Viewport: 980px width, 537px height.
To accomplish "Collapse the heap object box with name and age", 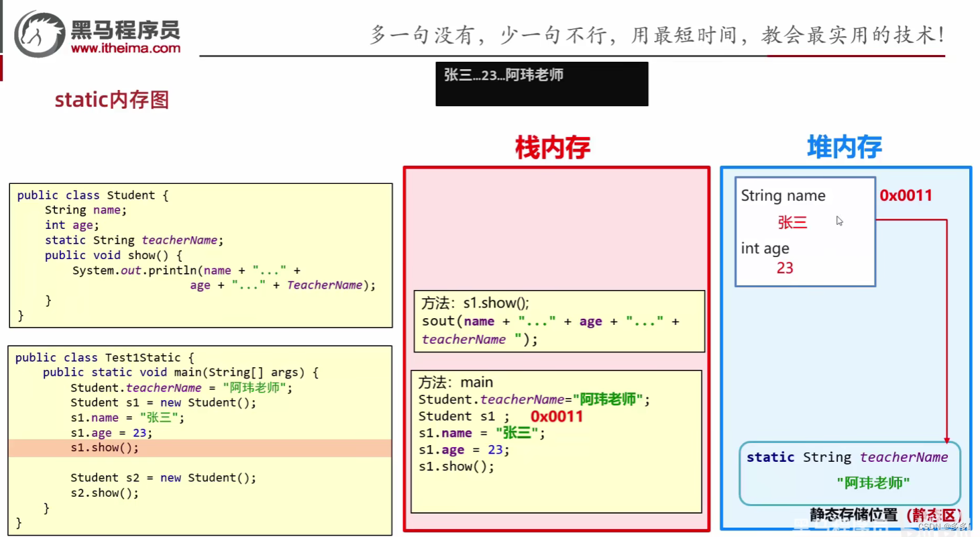I will 805,232.
